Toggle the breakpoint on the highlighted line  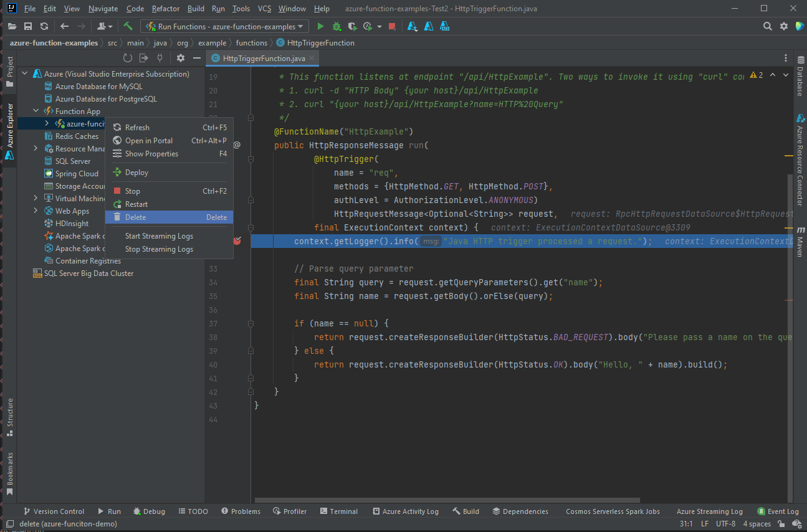coord(237,241)
